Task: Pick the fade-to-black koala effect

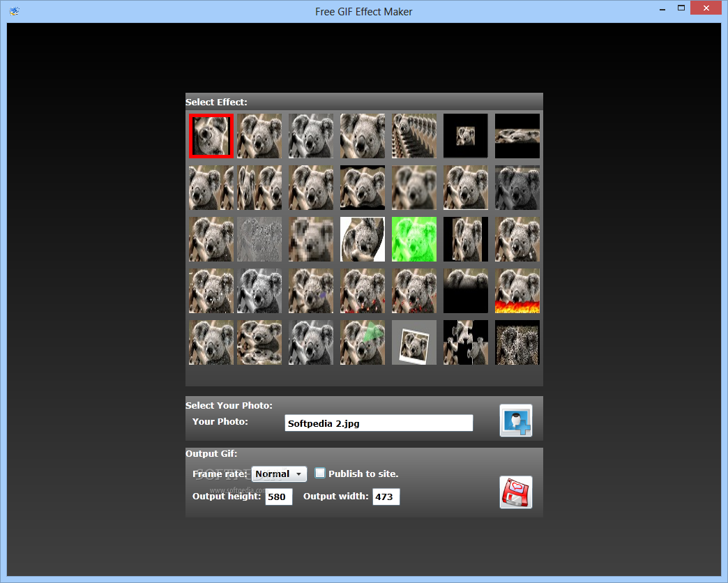Action: point(466,291)
